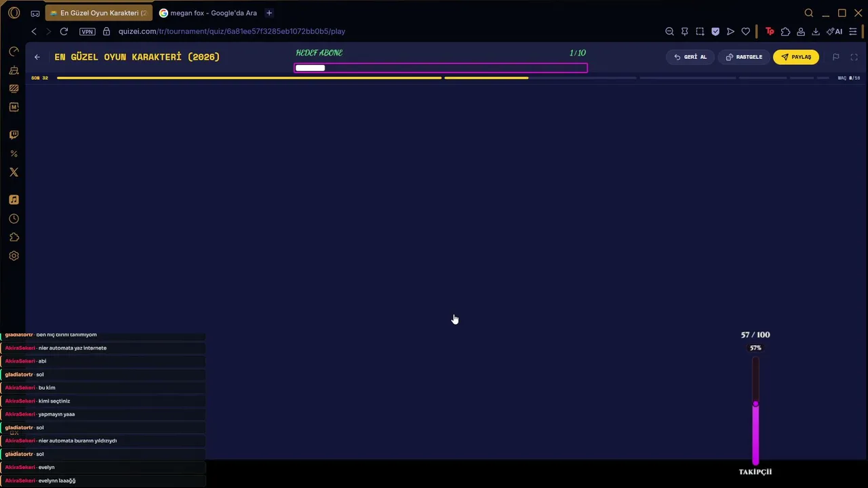The image size is (868, 488).
Task: Open the M chip icon in sidebar
Action: click(x=14, y=107)
